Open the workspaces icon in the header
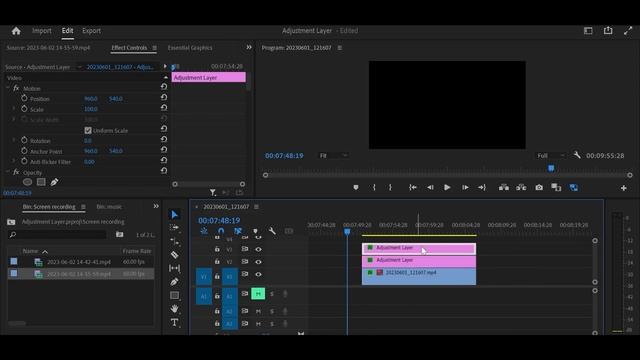The width and height of the screenshot is (640, 360). click(588, 31)
